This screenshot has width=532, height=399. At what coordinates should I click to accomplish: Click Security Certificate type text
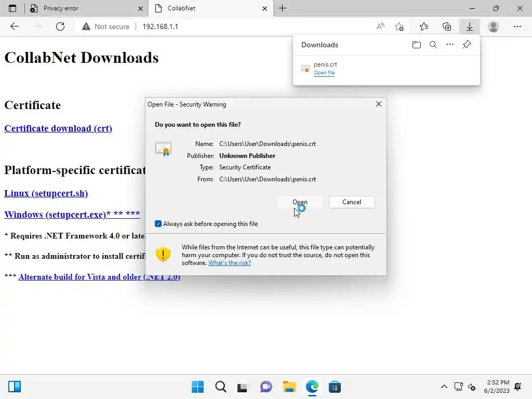coord(245,167)
